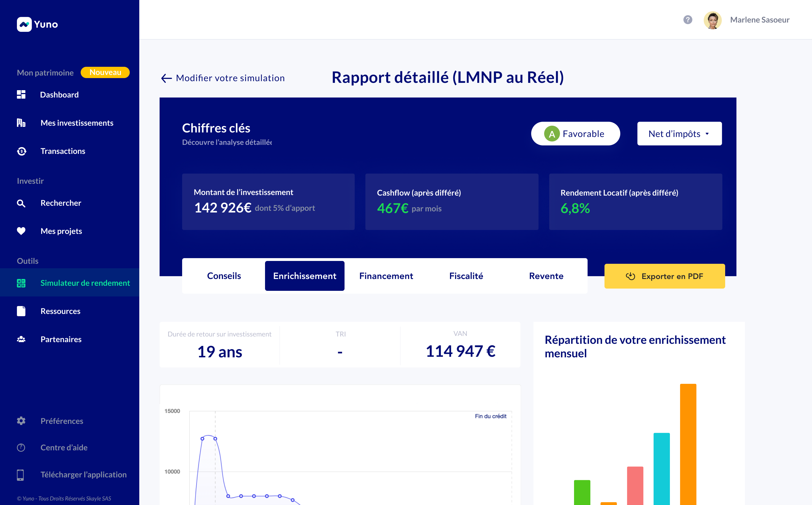Click the Yuno logo icon
Screen dimensions: 812x505
pyautogui.click(x=24, y=25)
